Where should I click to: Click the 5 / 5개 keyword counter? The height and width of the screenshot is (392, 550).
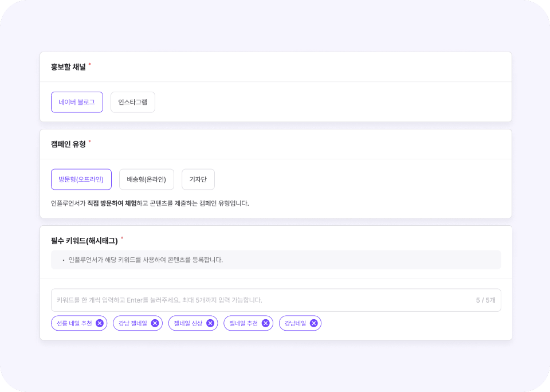(485, 300)
